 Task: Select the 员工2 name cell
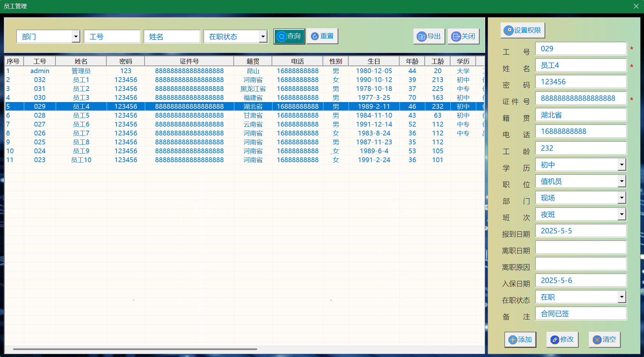pos(81,89)
